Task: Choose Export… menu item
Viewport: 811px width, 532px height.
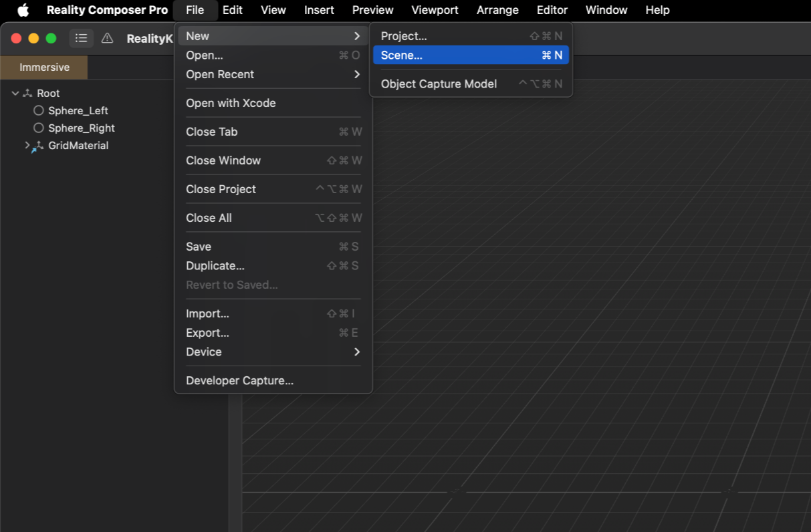Action: pyautogui.click(x=273, y=333)
